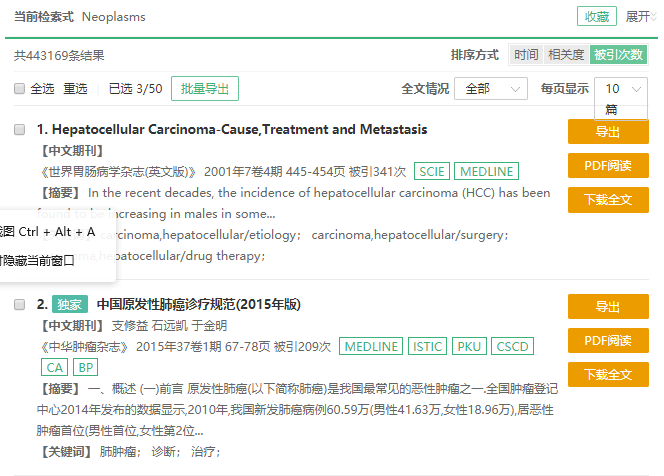This screenshot has height=476, width=664.
Task: Click 重选 to reset the selection
Action: coord(75,89)
